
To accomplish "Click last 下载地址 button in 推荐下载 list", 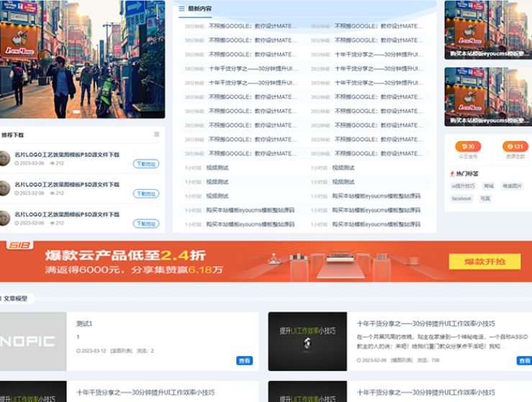I will [146, 224].
